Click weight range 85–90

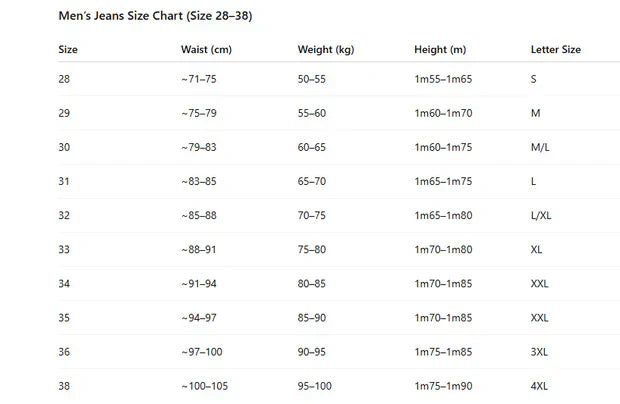pos(312,318)
